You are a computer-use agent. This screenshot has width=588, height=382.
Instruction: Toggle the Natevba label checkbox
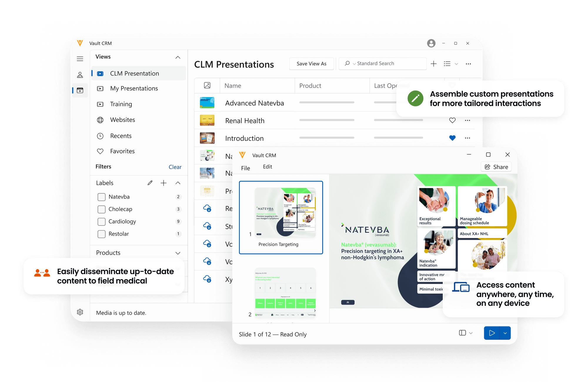(101, 197)
